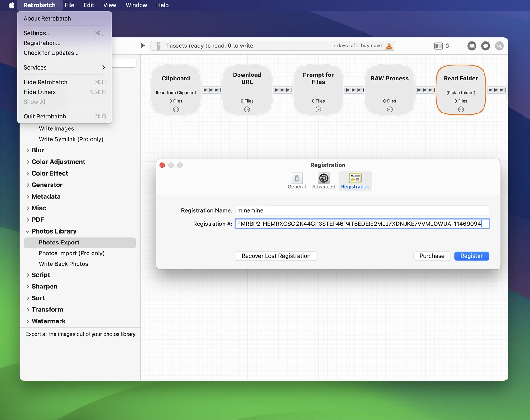This screenshot has height=420, width=530.
Task: Open the File menu
Action: (x=70, y=5)
